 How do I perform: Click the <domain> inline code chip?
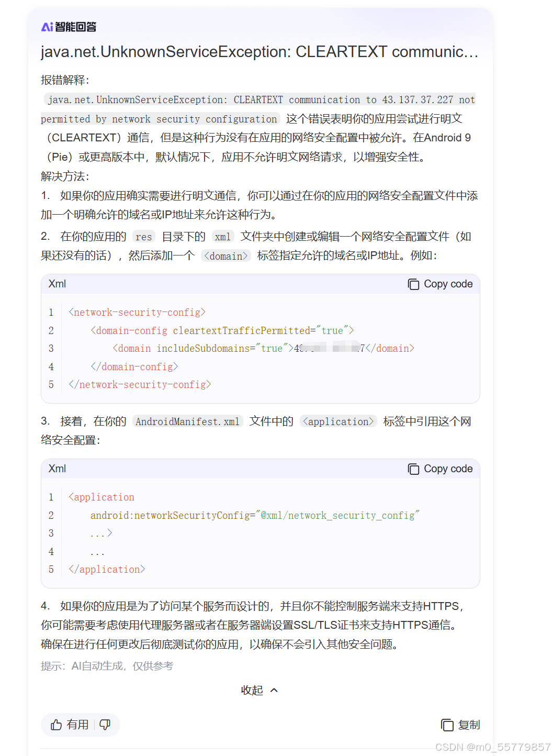[x=226, y=255]
